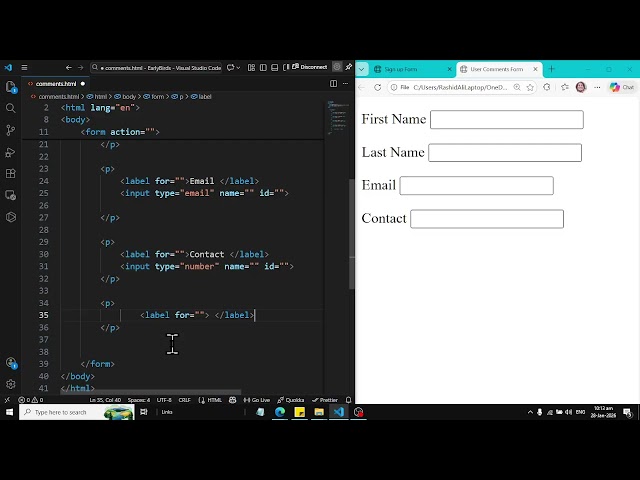Image resolution: width=640 pixels, height=480 pixels.
Task: Click the Last Name input field
Action: tap(505, 153)
